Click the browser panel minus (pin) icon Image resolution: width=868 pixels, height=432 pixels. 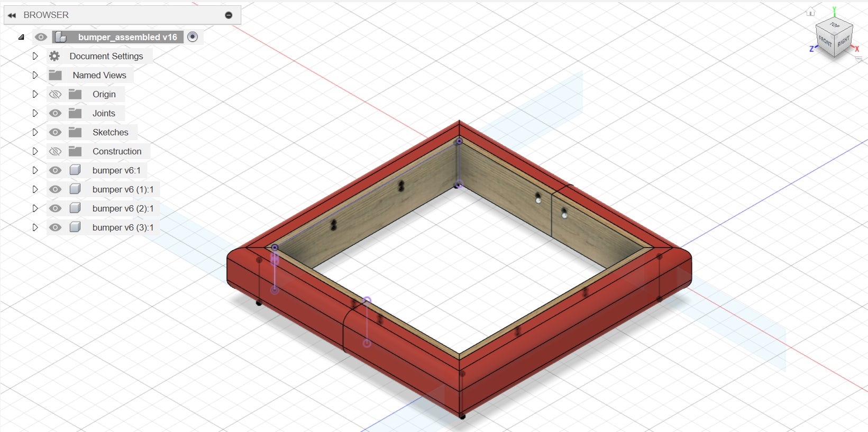229,15
